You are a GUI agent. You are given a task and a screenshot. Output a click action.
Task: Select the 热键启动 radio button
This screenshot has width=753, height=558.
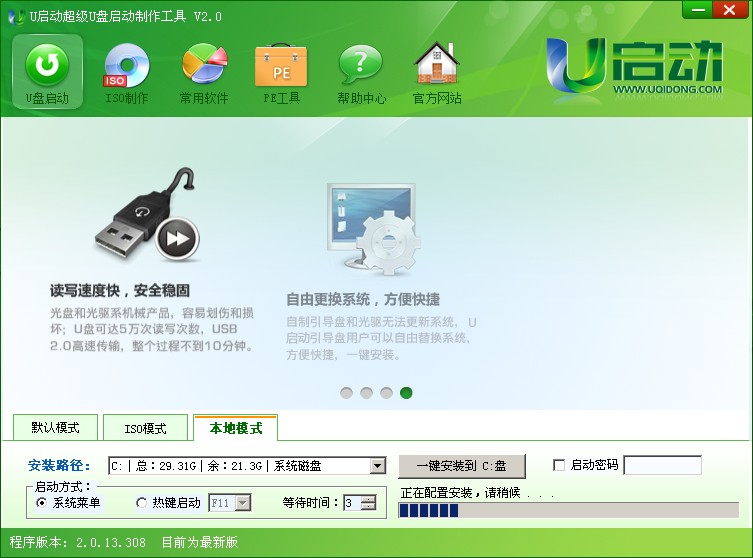(x=141, y=503)
